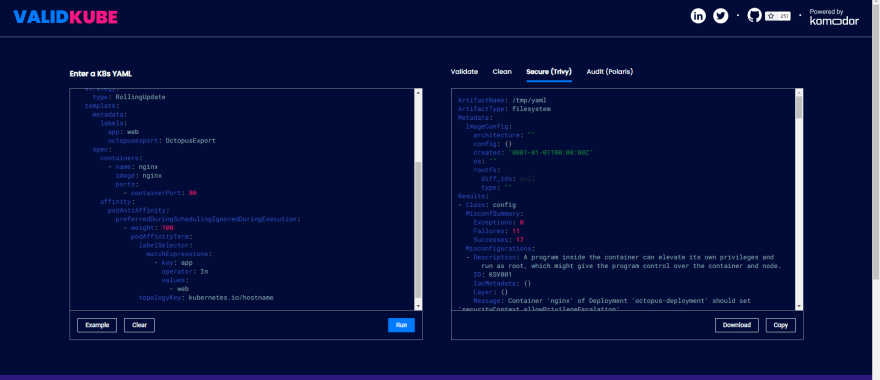Click the 'matchExpressions:' line
Viewport: 880px width, 380px height.
[179, 254]
